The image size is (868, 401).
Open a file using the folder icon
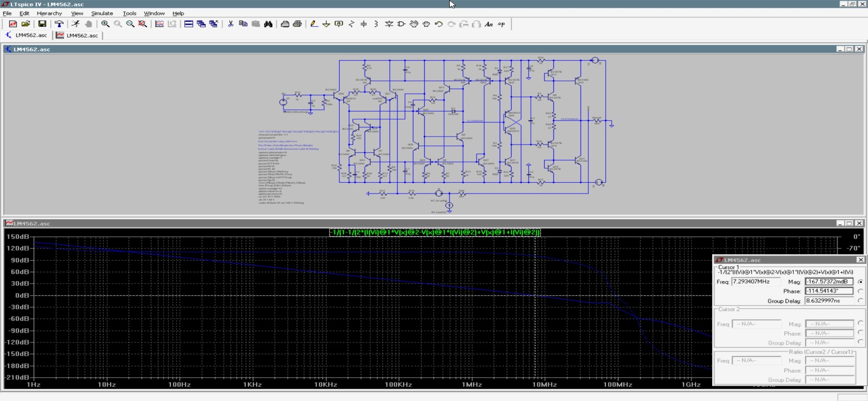(x=25, y=24)
